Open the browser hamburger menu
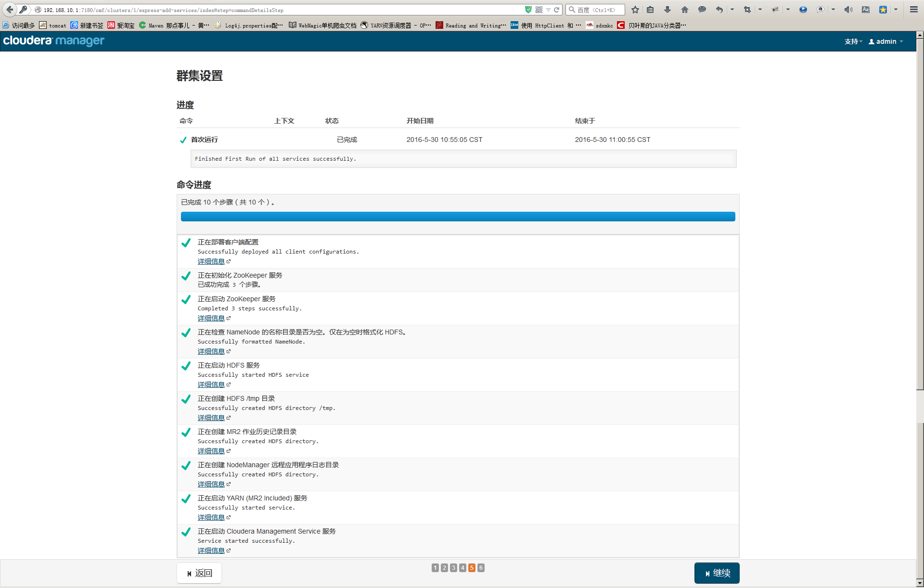This screenshot has height=588, width=924. pos(913,10)
